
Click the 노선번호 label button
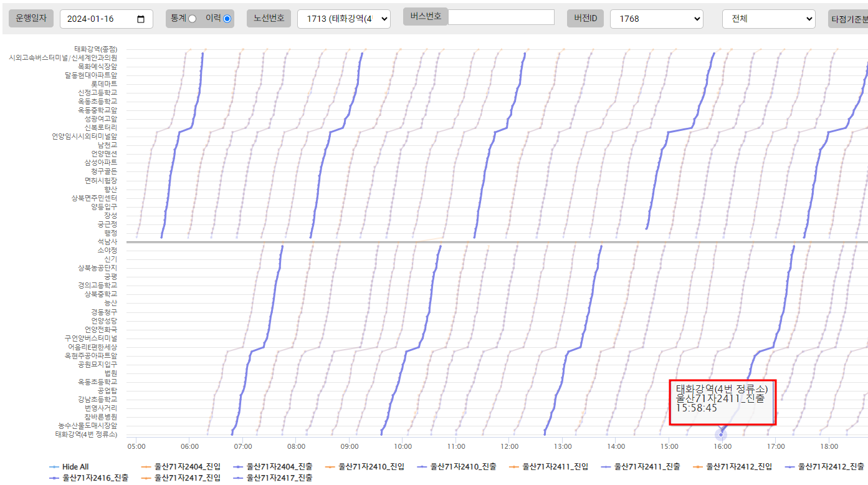(x=269, y=18)
